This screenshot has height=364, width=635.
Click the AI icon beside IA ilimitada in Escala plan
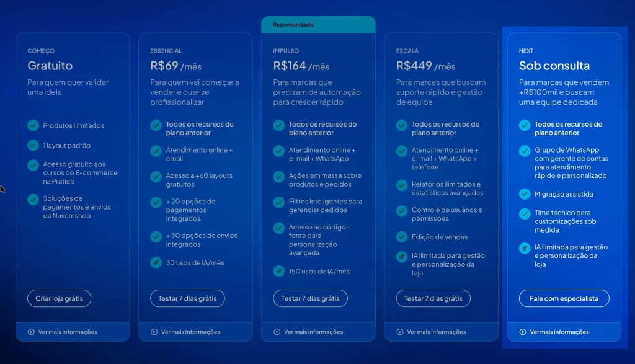(401, 257)
